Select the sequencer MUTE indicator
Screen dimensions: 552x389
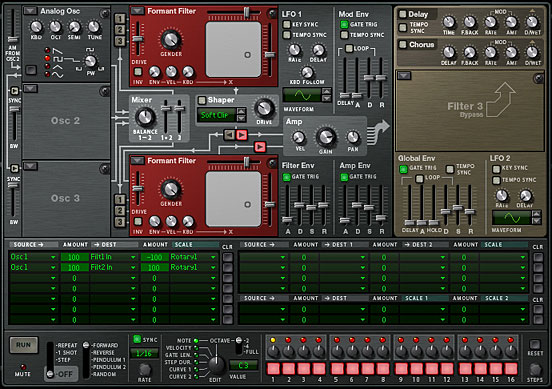click(x=23, y=367)
